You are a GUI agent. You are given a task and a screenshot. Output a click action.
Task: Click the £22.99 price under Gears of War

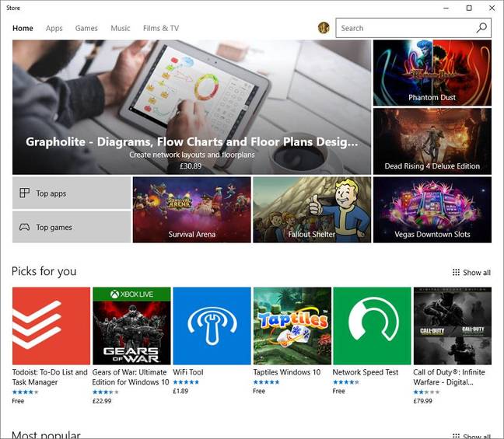[x=102, y=401]
